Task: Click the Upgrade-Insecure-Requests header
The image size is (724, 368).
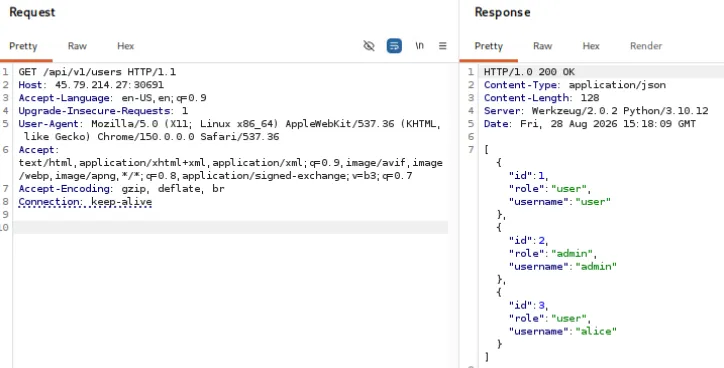Action: (x=103, y=111)
